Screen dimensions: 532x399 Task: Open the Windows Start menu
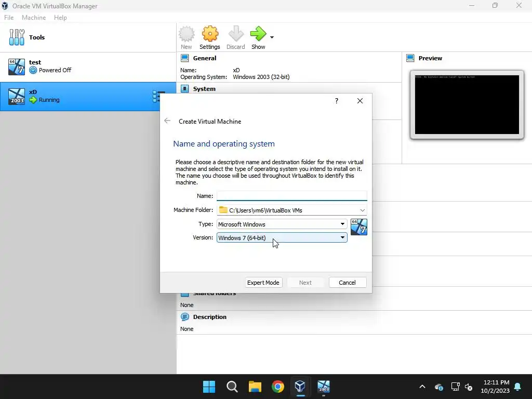pos(209,387)
